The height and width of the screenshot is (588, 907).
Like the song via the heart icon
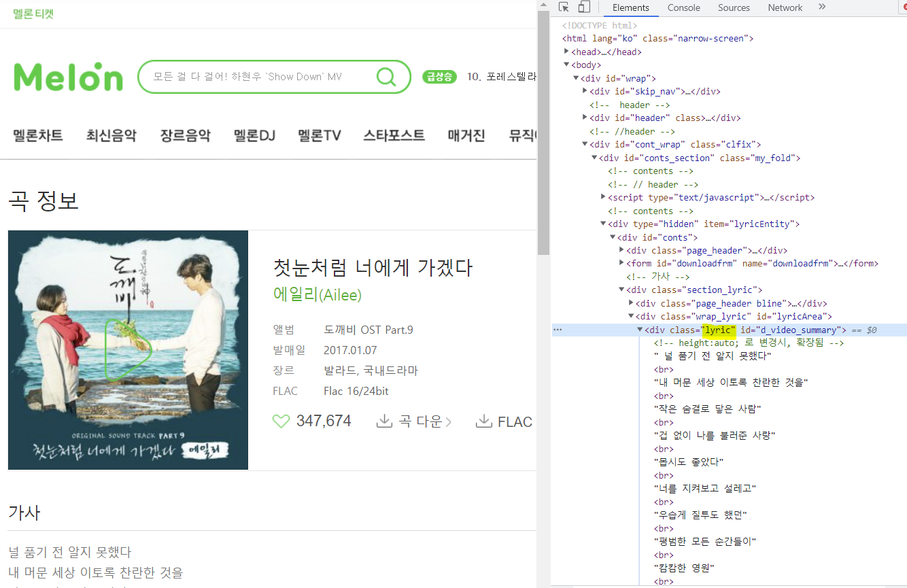pos(281,421)
